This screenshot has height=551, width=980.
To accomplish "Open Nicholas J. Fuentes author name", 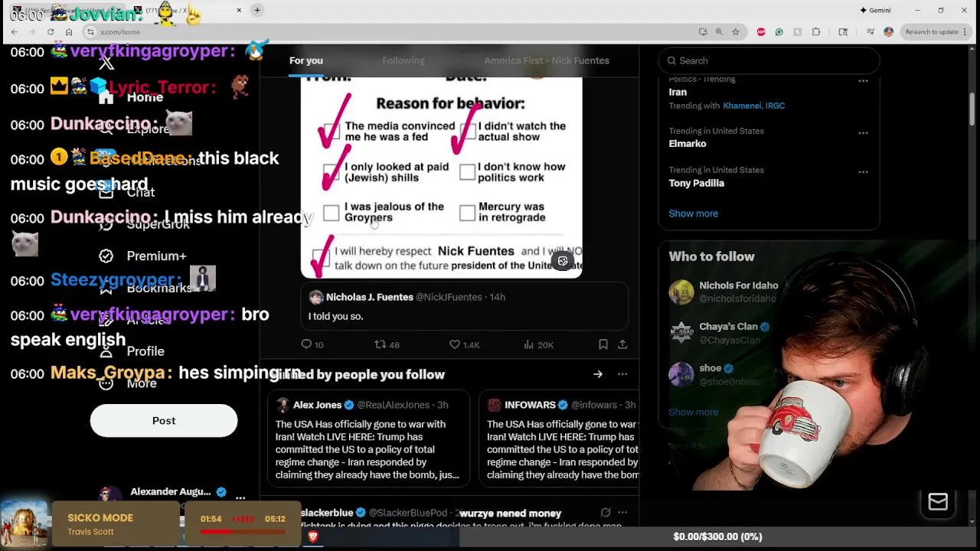I will 370,297.
